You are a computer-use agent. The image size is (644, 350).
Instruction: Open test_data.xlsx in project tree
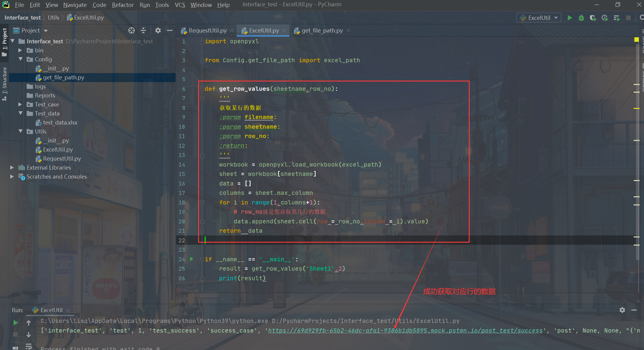point(60,122)
